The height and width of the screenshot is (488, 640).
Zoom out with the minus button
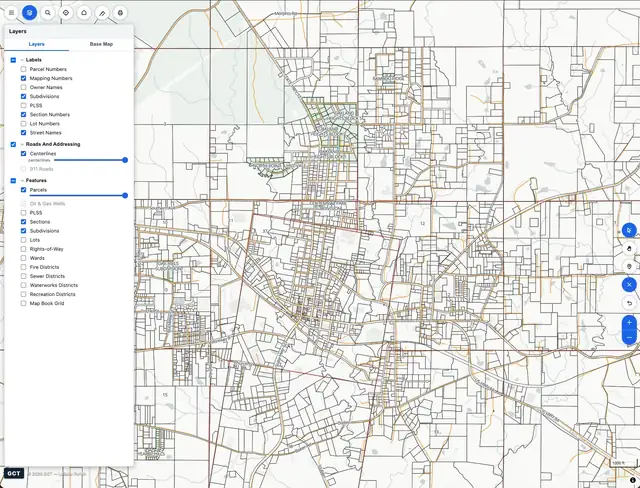click(629, 337)
